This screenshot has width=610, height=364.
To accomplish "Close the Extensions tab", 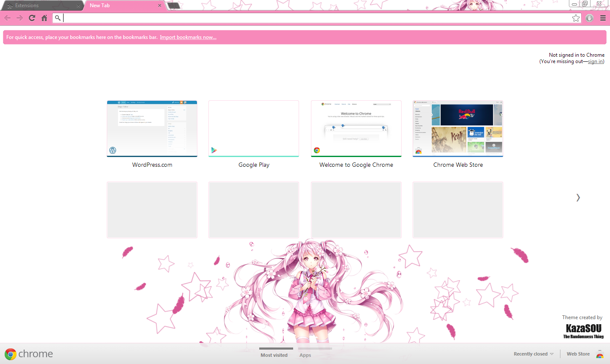I will click(x=78, y=6).
